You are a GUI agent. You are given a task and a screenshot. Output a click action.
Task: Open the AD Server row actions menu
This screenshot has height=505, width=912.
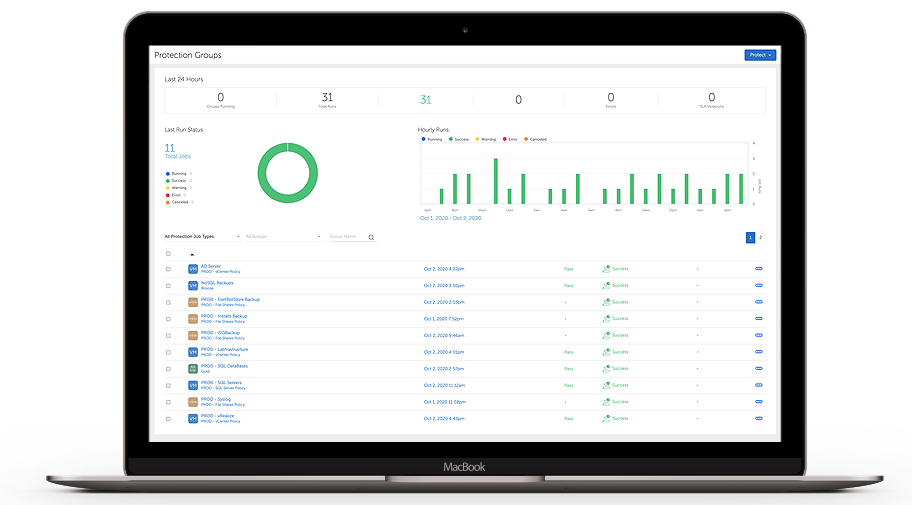pos(758,269)
